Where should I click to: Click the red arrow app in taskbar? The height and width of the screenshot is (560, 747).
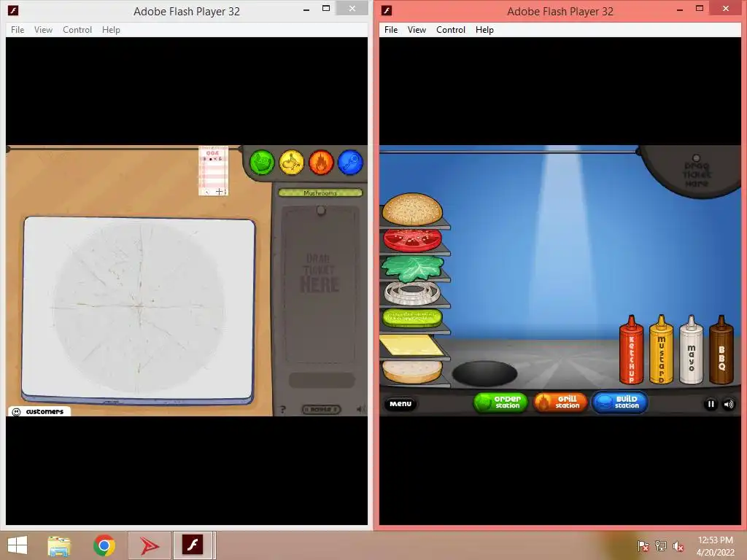tap(149, 545)
